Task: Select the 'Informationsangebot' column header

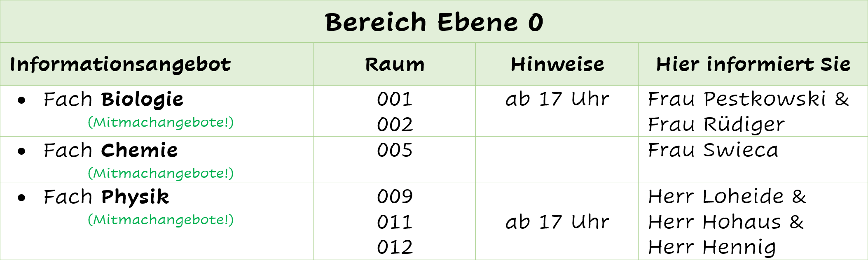Action: (120, 65)
